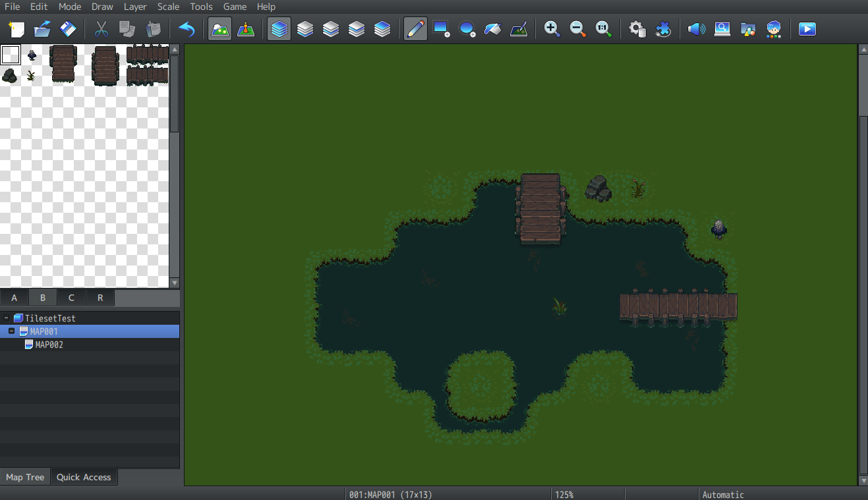Viewport: 868px width, 500px height.
Task: Select MAP001 in the map tree
Action: coord(90,331)
